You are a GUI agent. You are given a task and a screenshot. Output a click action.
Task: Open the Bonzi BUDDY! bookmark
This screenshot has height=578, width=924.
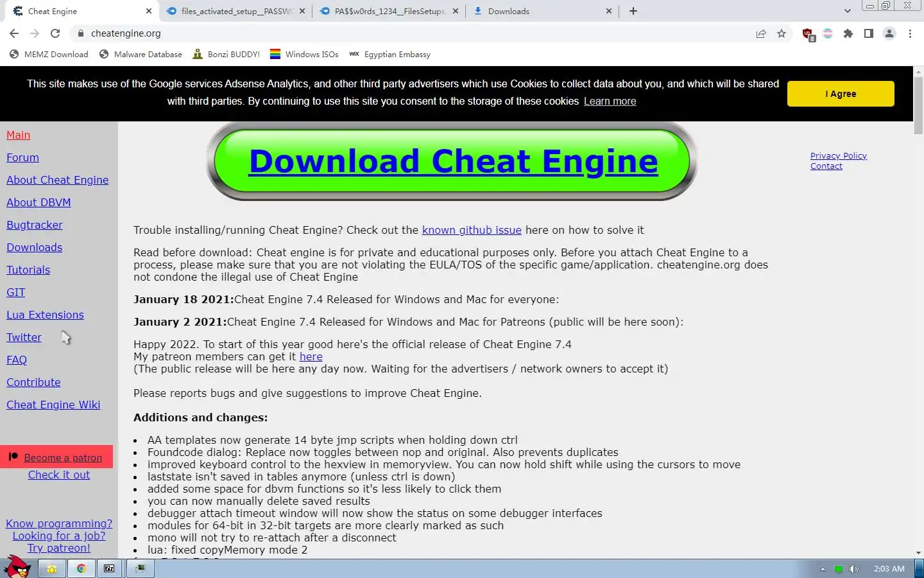(x=226, y=55)
